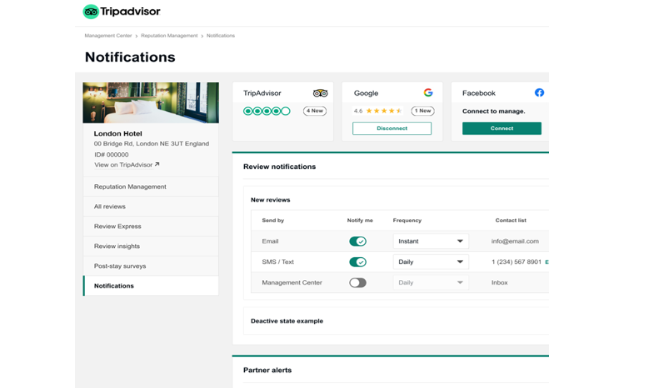Open Management Center frequency dropdown
This screenshot has width=651, height=388.
[431, 283]
